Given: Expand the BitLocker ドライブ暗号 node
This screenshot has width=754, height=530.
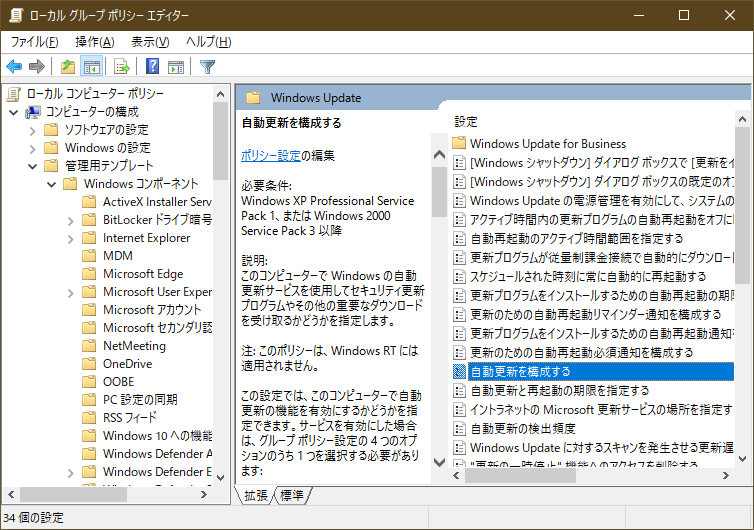Looking at the screenshot, I should click(x=71, y=221).
